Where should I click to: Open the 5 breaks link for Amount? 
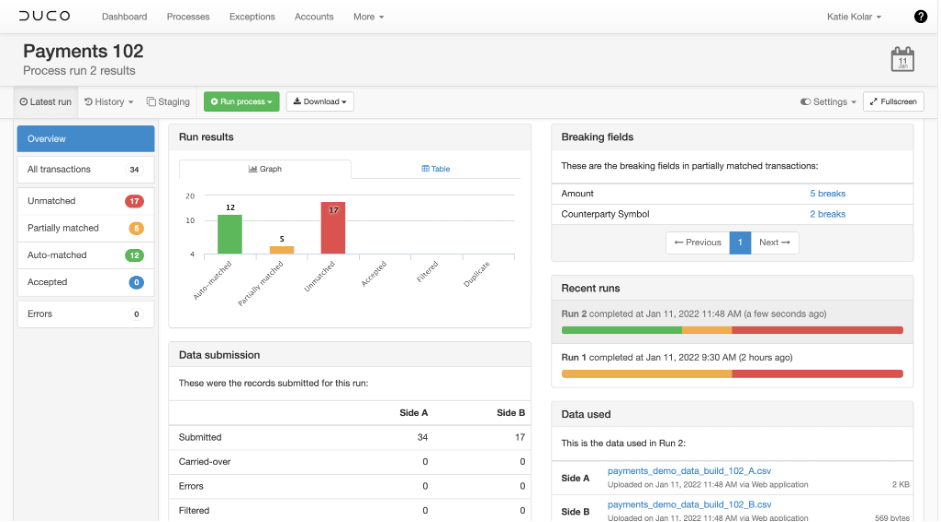[x=828, y=194]
